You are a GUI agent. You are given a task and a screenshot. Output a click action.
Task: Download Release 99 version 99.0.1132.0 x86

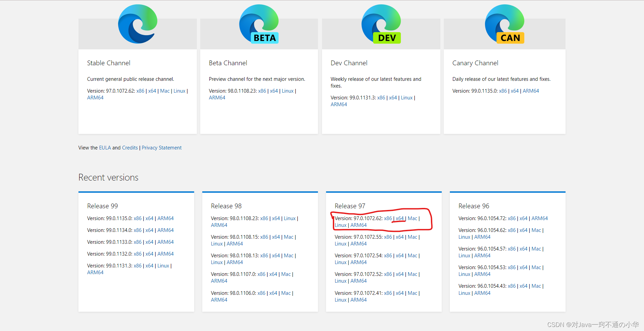[x=138, y=254]
